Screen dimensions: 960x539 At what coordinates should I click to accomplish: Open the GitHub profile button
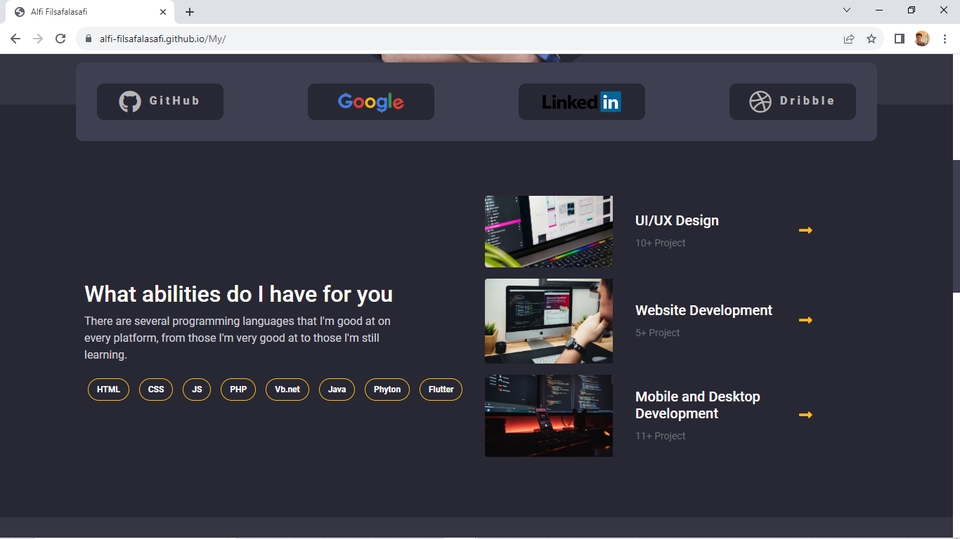(x=160, y=101)
